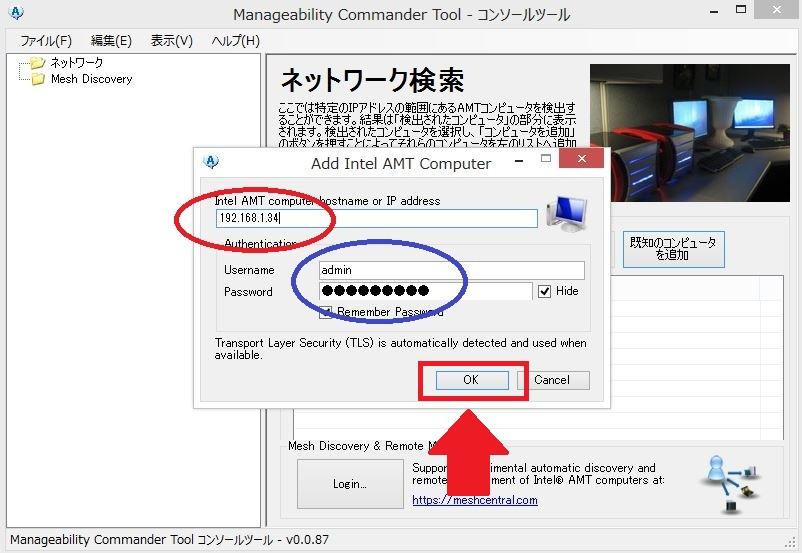Open the ファイル(F) menu

click(46, 40)
